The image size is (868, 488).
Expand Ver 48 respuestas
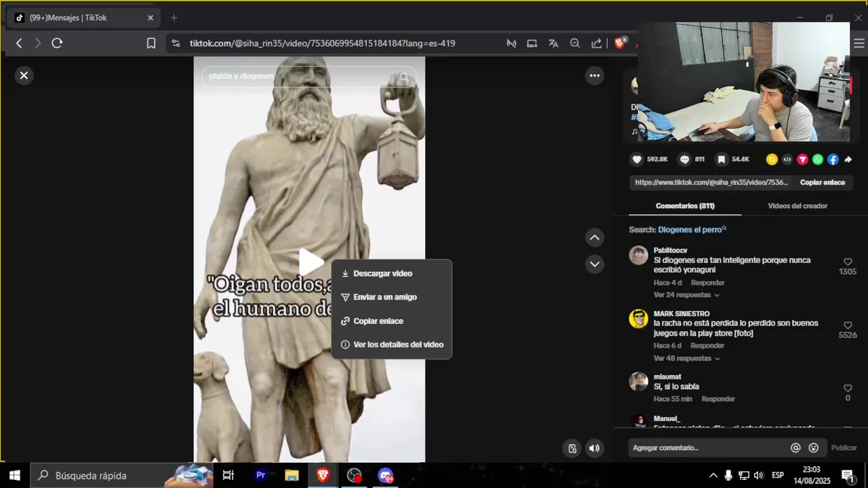coord(686,358)
